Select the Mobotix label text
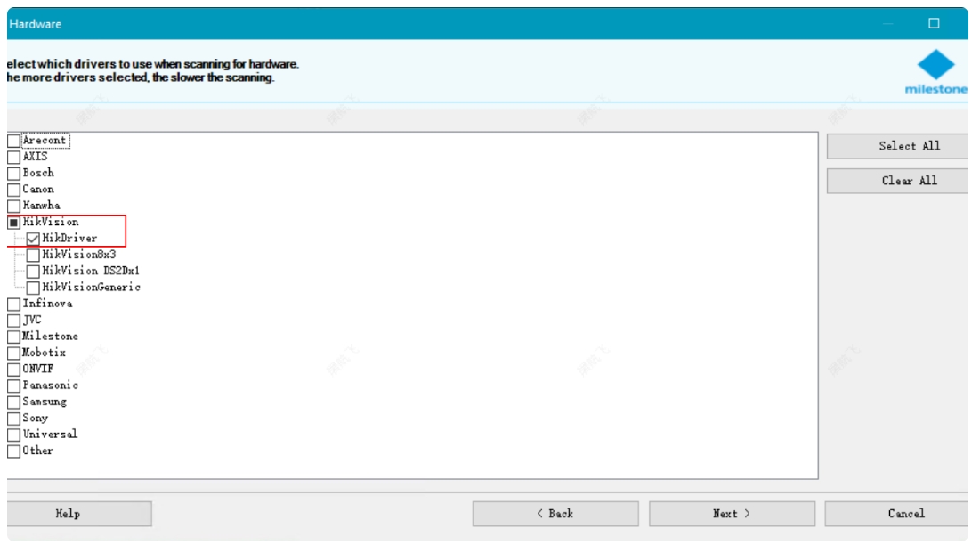The image size is (980, 553). [44, 353]
